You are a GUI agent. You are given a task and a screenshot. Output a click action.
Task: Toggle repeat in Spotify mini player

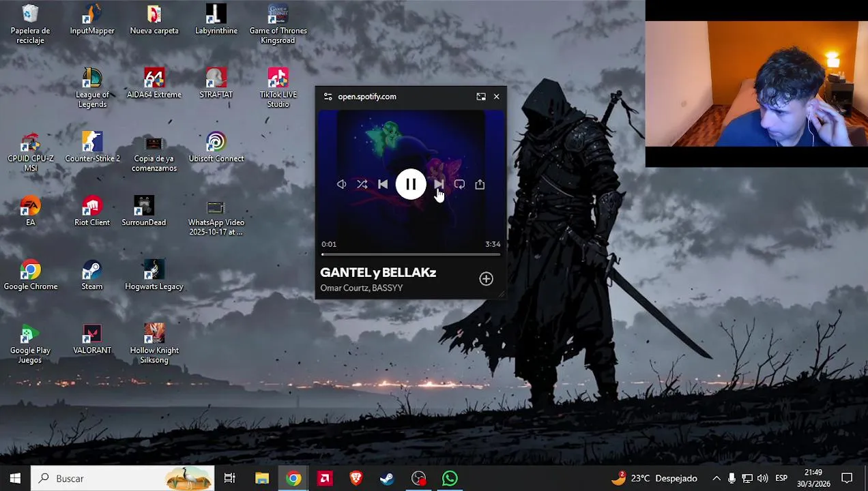pyautogui.click(x=459, y=184)
